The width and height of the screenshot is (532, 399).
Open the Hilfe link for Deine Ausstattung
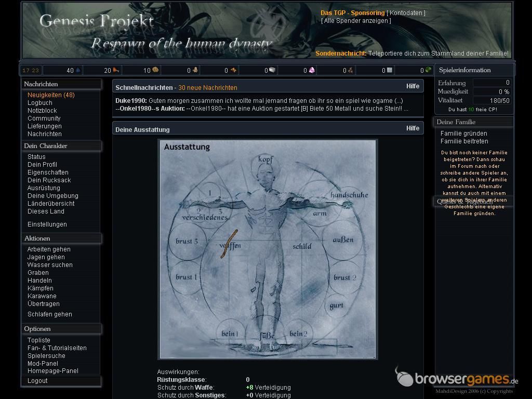point(413,128)
